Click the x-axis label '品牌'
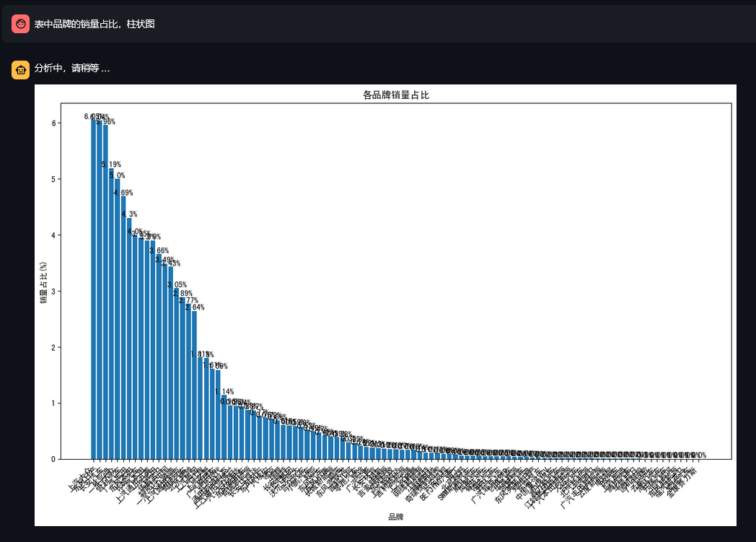Viewport: 756px width, 542px height. (396, 517)
